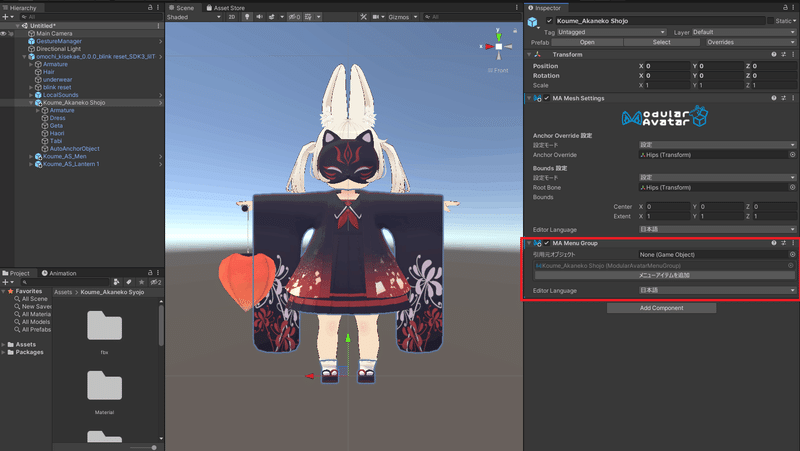Viewport: 800px width, 451px height.
Task: Open the component editor tools wrench icon
Action: click(363, 17)
